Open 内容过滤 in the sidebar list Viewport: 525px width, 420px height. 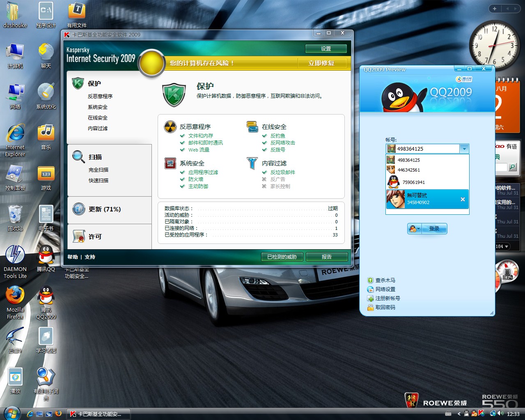point(98,128)
